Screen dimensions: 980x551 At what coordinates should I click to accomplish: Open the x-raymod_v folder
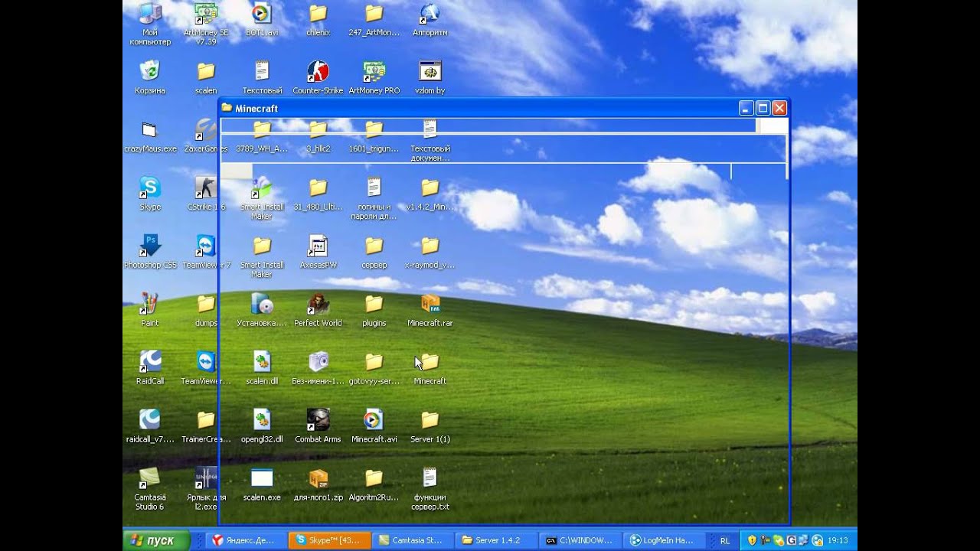430,252
